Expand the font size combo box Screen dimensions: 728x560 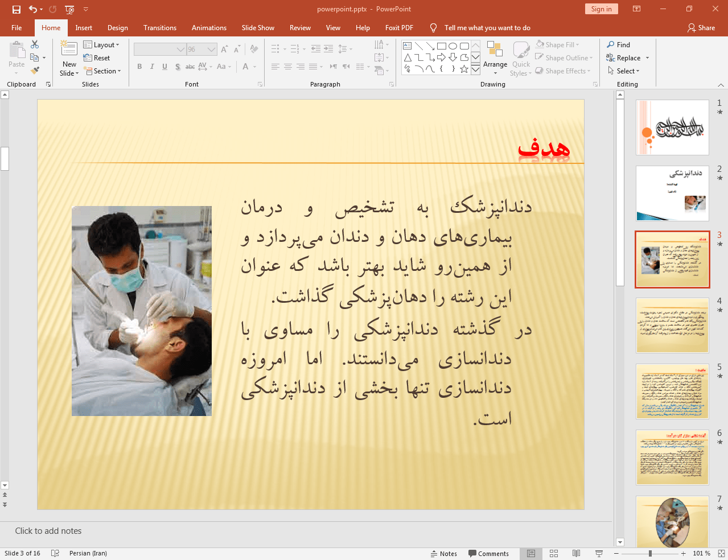pyautogui.click(x=211, y=50)
